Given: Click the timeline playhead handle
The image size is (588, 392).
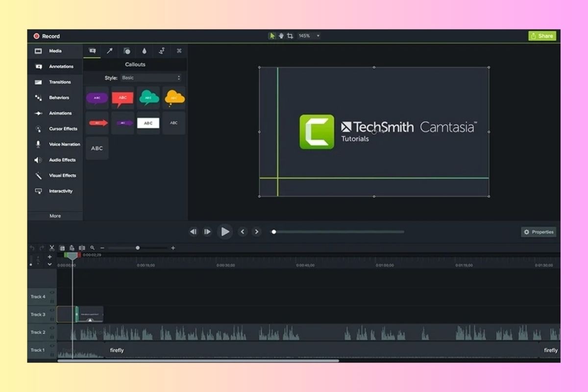Looking at the screenshot, I should tap(73, 256).
